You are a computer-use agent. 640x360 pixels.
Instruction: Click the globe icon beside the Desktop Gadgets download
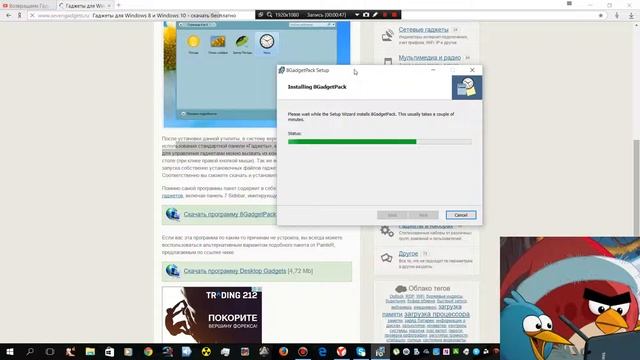[x=173, y=271]
